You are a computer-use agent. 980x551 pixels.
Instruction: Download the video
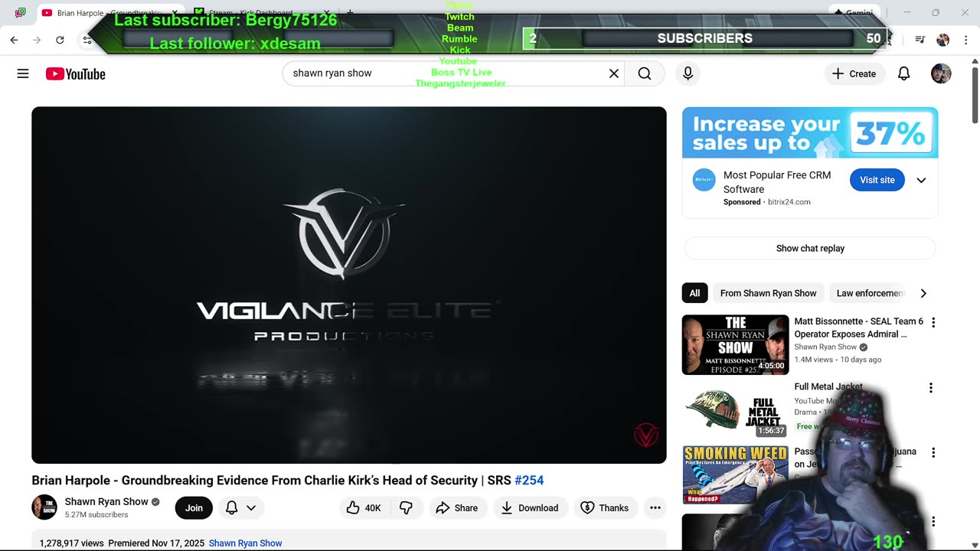[530, 508]
